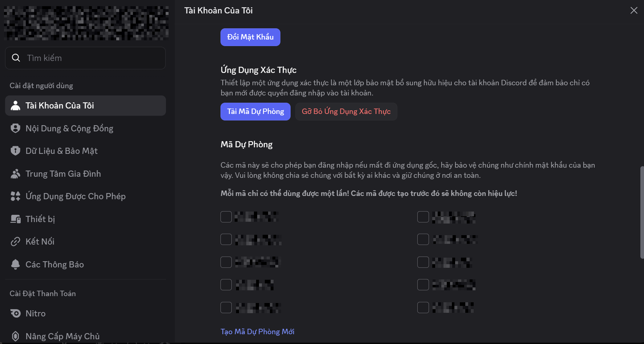Open the Kết Nối settings page
This screenshot has width=644, height=344.
pos(40,242)
